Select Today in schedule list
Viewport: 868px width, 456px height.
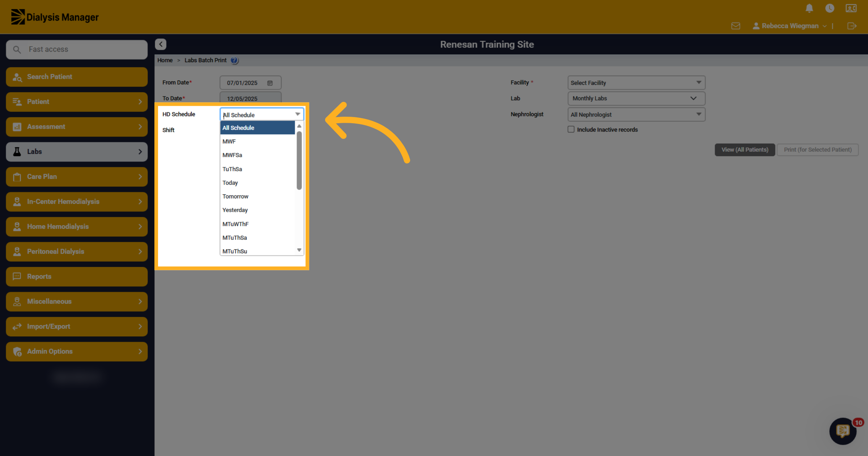pos(258,183)
